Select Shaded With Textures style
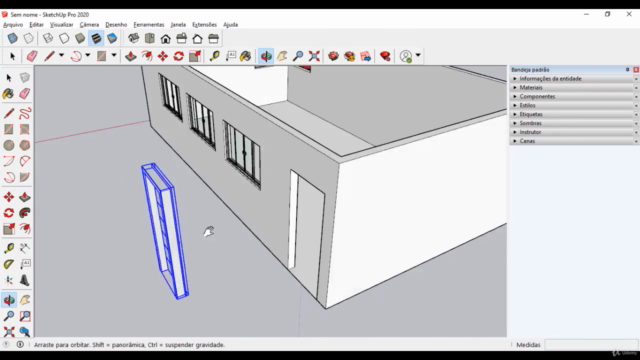 [x=96, y=38]
